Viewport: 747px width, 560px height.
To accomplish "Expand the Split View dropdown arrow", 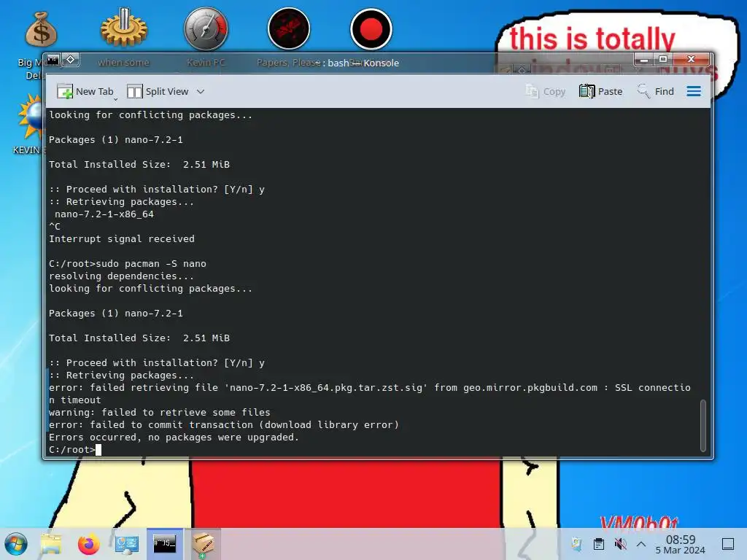I will coord(201,91).
